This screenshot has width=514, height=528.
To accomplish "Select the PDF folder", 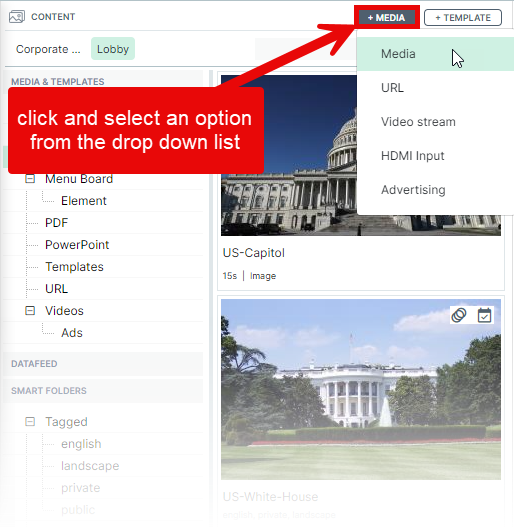I will (57, 223).
